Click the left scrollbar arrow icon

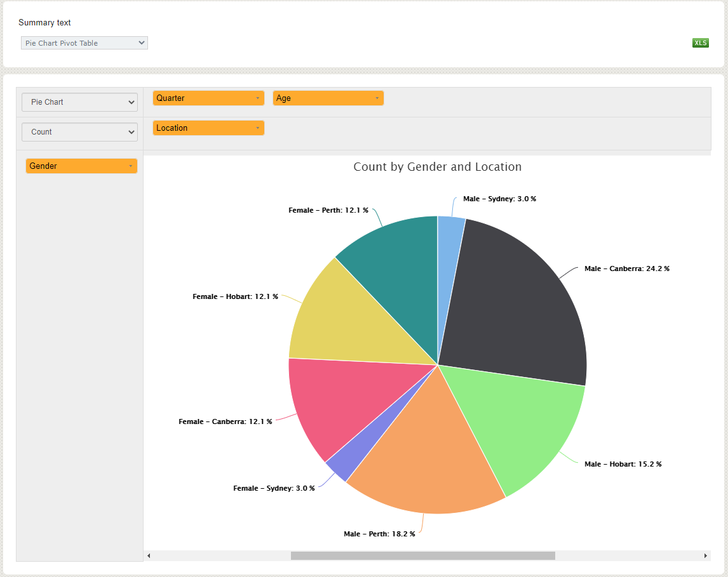click(149, 555)
